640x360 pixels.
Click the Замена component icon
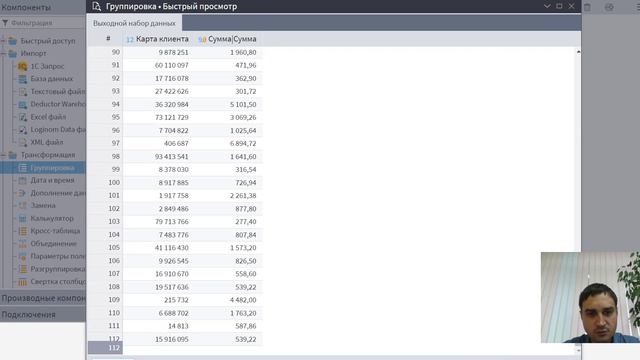23,205
